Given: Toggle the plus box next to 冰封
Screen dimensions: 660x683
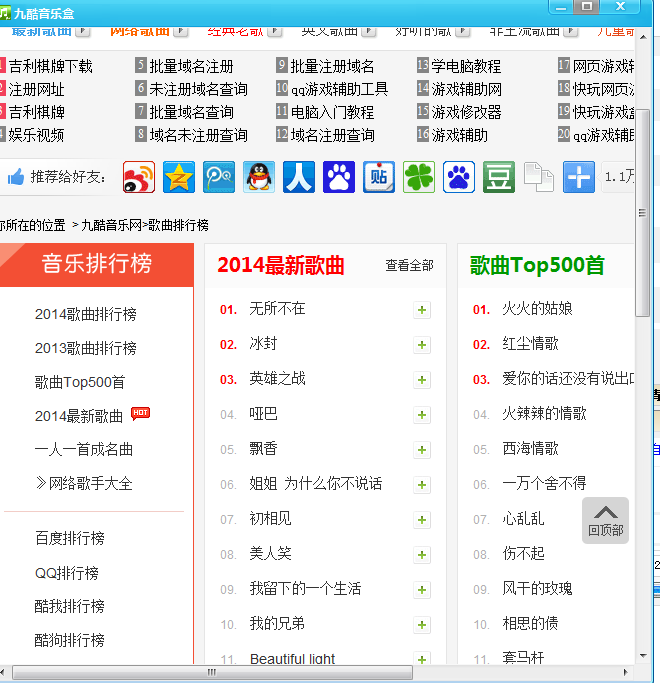Looking at the screenshot, I should coord(422,345).
